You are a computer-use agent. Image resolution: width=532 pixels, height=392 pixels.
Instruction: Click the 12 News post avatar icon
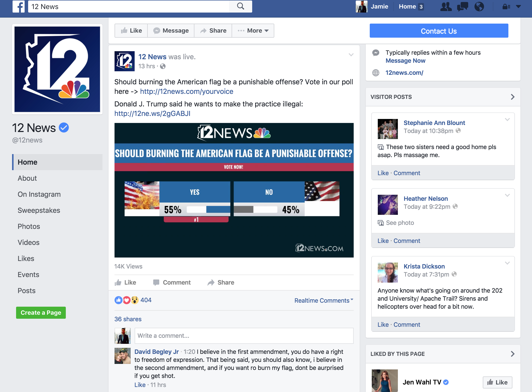(125, 61)
